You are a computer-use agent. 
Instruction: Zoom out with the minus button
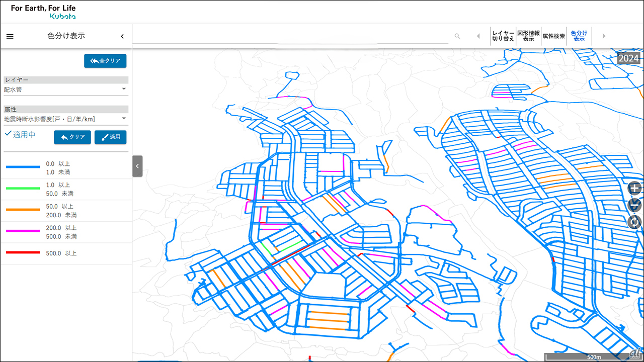(x=635, y=205)
